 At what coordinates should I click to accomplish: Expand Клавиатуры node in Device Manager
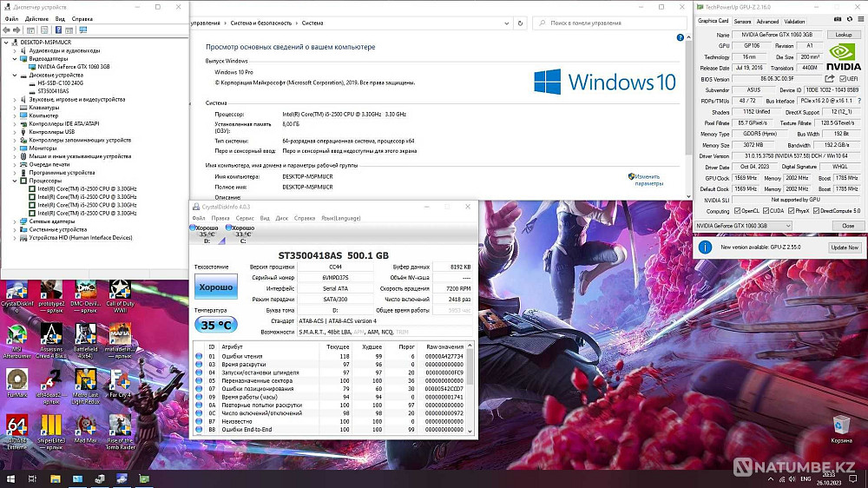(x=15, y=108)
